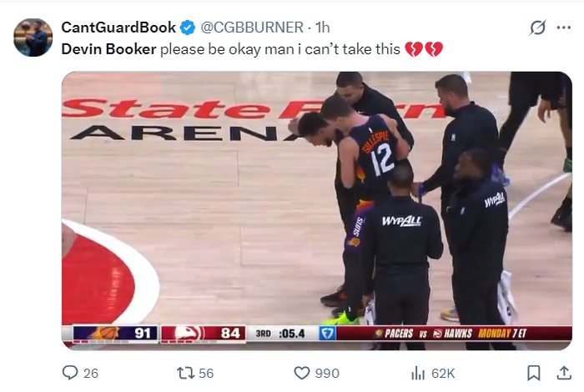Bookmark this tweet
Viewport: 584px width, 392px height.
click(x=534, y=373)
